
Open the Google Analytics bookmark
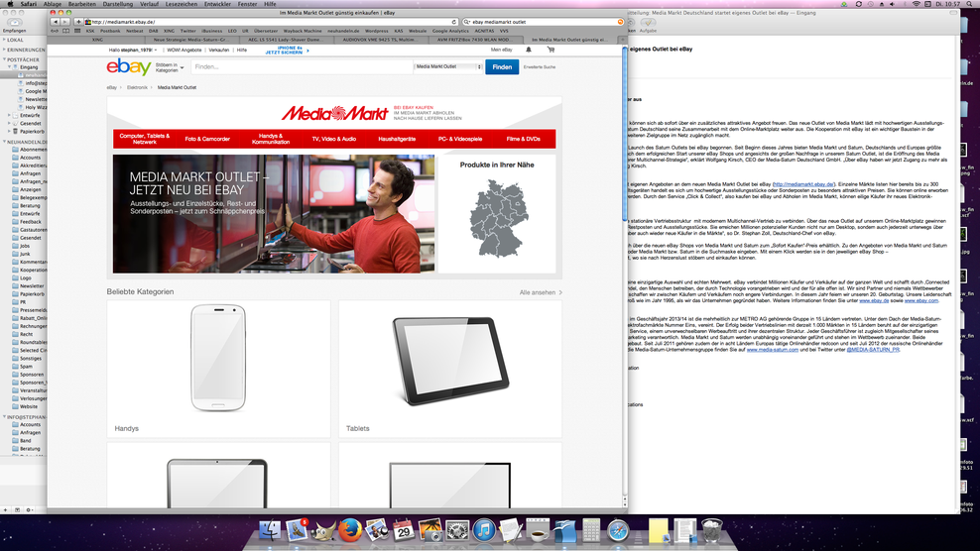point(450,31)
